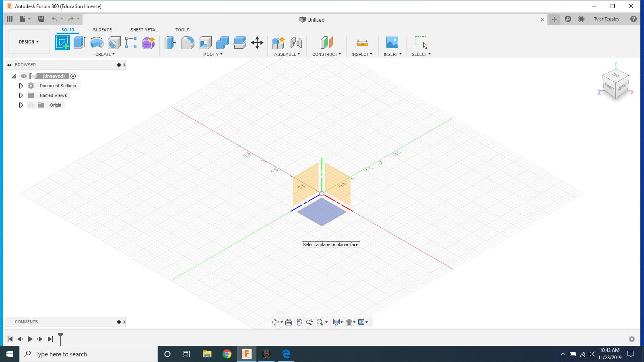Viewport: 644px width, 362px height.
Task: Expand the Origin node
Action: [21, 105]
